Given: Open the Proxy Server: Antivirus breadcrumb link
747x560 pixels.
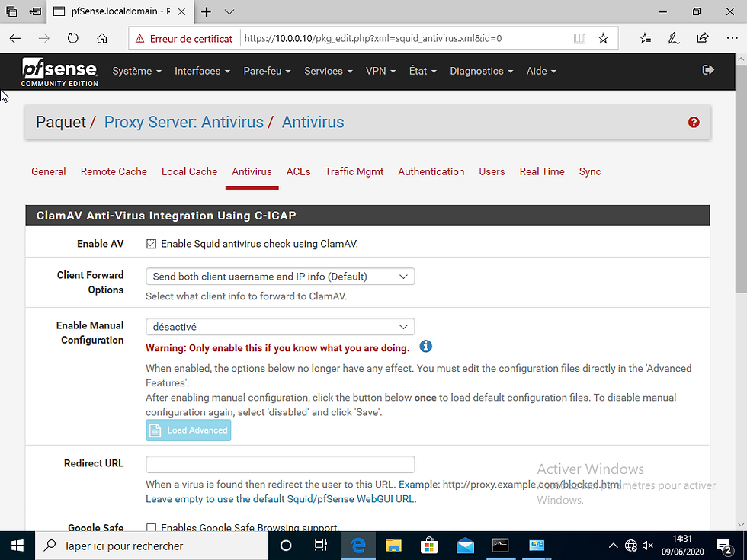Looking at the screenshot, I should tap(184, 123).
